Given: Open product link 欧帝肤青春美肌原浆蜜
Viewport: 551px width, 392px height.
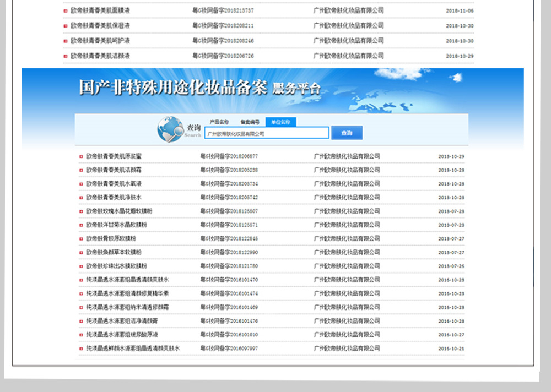Looking at the screenshot, I should click(x=114, y=156).
